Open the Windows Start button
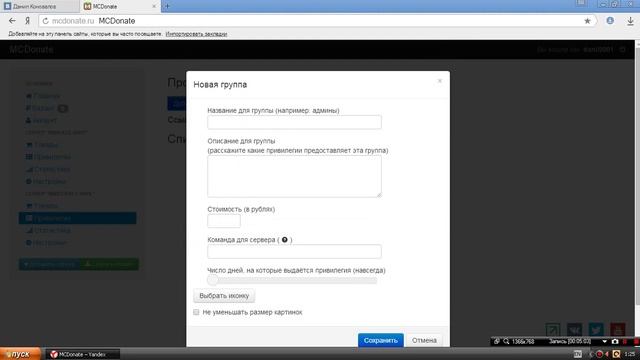 [20, 354]
